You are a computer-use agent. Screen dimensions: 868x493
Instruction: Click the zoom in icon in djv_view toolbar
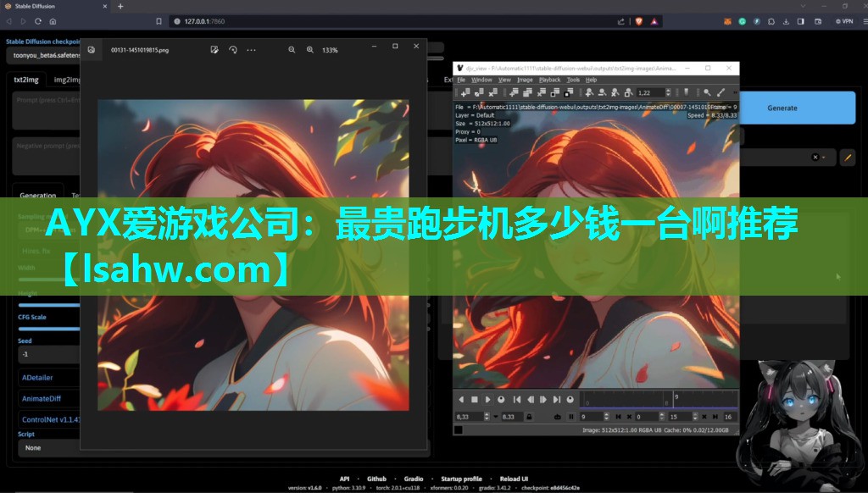pos(590,92)
